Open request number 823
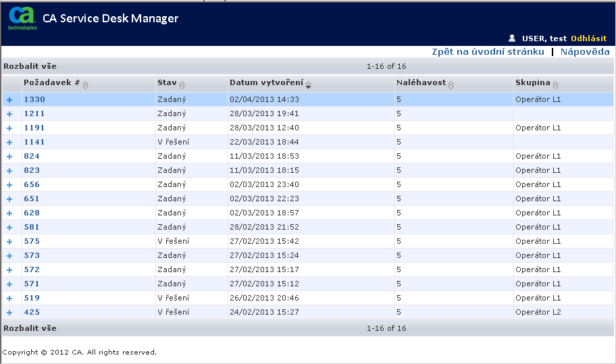The image size is (616, 364). [32, 170]
